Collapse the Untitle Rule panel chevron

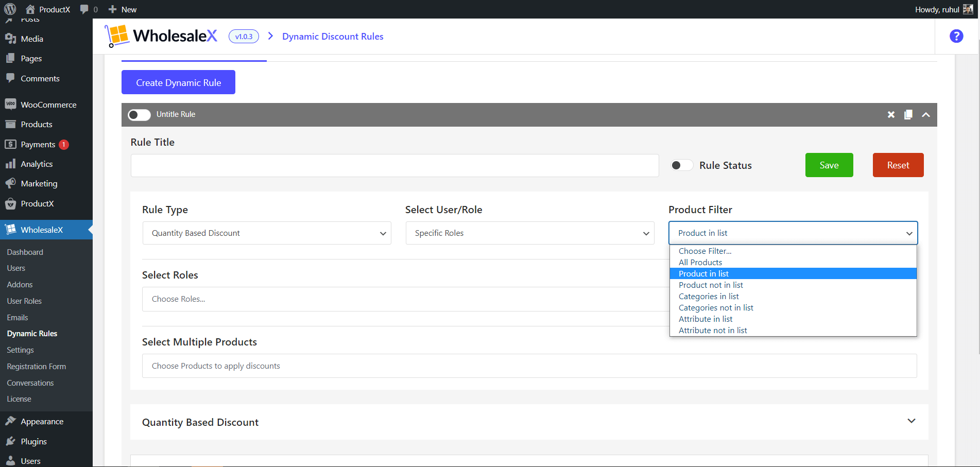(x=926, y=114)
